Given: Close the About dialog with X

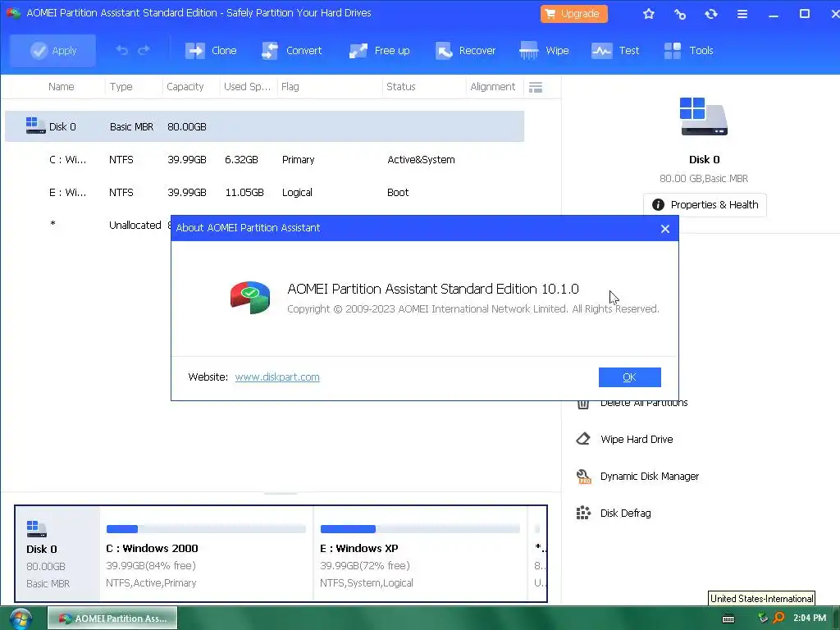Looking at the screenshot, I should (x=664, y=229).
